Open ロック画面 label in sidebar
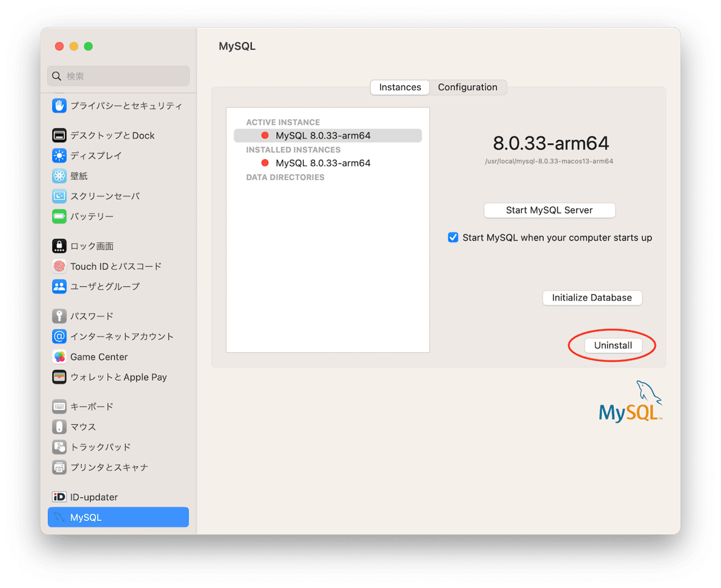Viewport: 721px width, 588px height. 92,246
